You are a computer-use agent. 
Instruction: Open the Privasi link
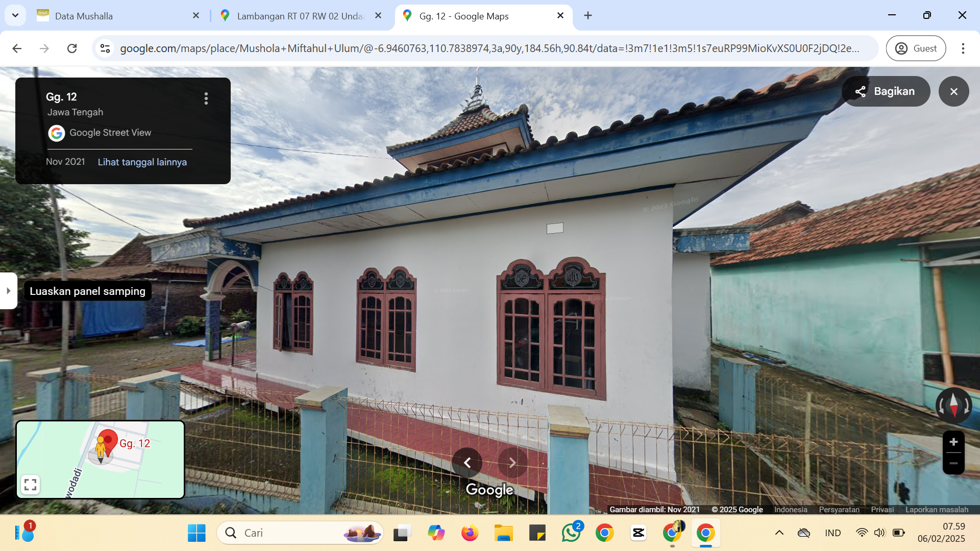coord(883,509)
